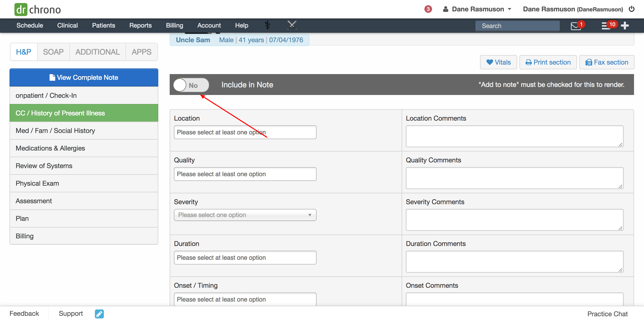The image size is (644, 321).
Task: Select Med / Fam / Social History section
Action: [84, 131]
